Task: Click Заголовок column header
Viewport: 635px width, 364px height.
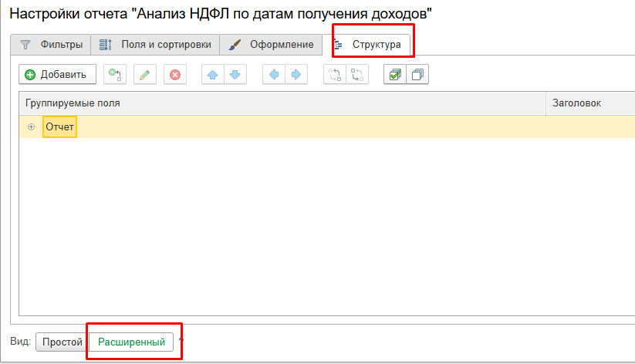Action: (590, 103)
